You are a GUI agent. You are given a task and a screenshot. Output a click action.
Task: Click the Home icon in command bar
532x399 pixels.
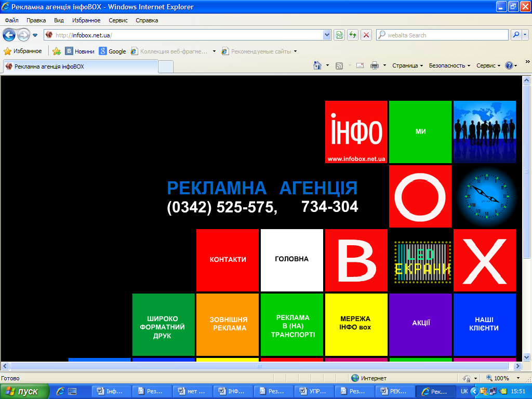[317, 65]
